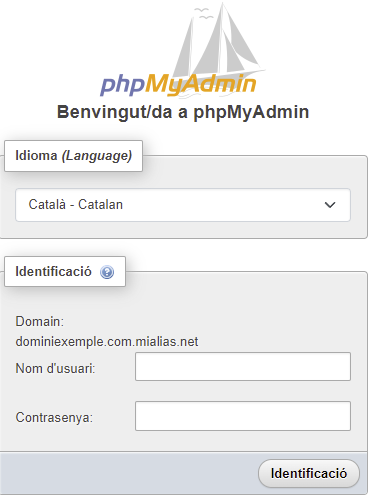This screenshot has width=368, height=495.
Task: Open the language selection dropdown
Action: pyautogui.click(x=183, y=205)
